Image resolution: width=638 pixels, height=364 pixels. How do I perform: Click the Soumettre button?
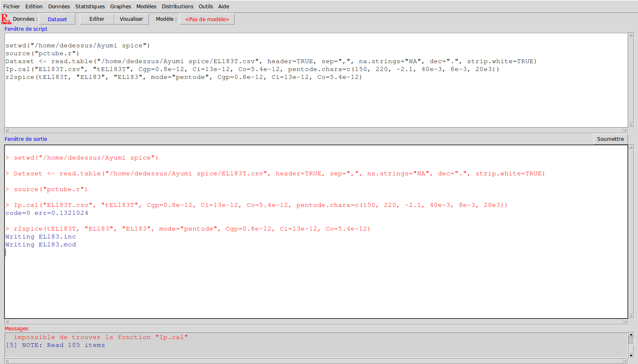coord(611,139)
